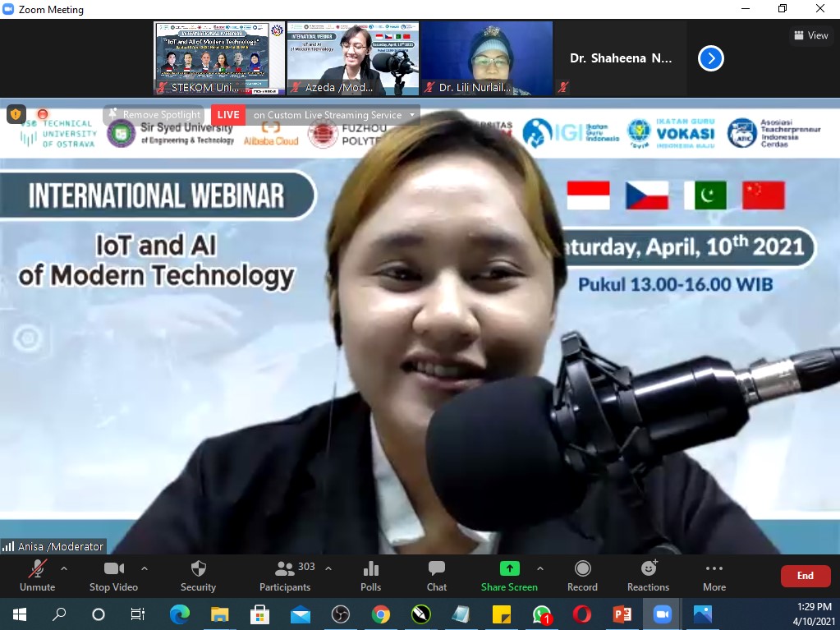Expand share screen options arrow
This screenshot has height=630, width=840.
[540, 568]
